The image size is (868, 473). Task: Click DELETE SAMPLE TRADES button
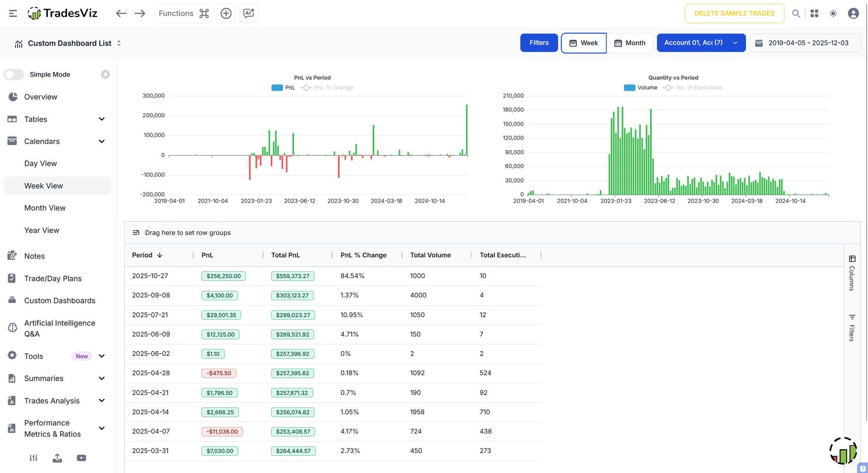pyautogui.click(x=734, y=14)
